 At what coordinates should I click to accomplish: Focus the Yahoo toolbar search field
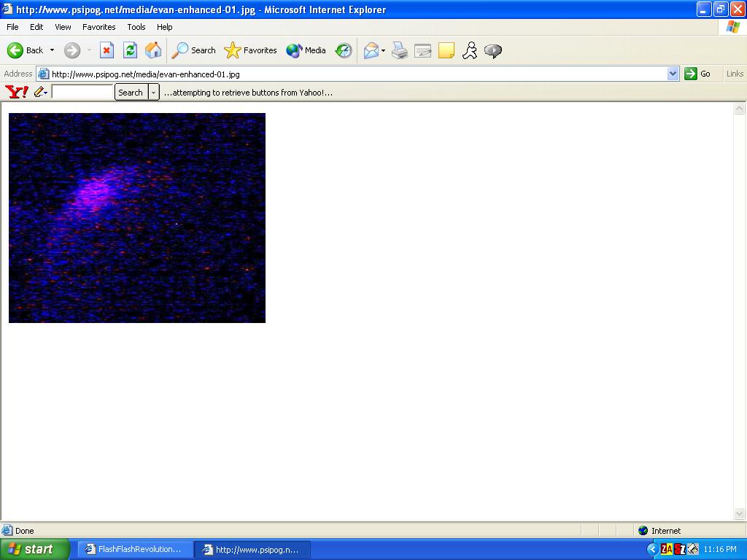(82, 92)
